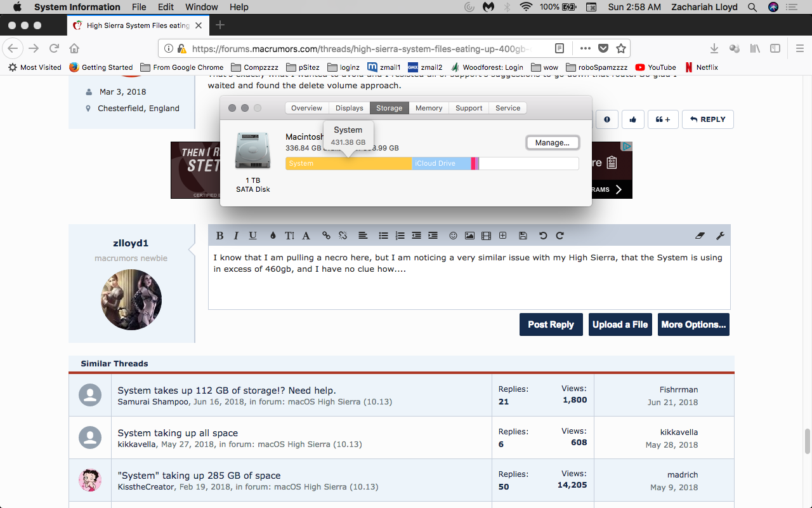This screenshot has width=812, height=508.
Task: Click the report post exclamation button
Action: tap(607, 119)
